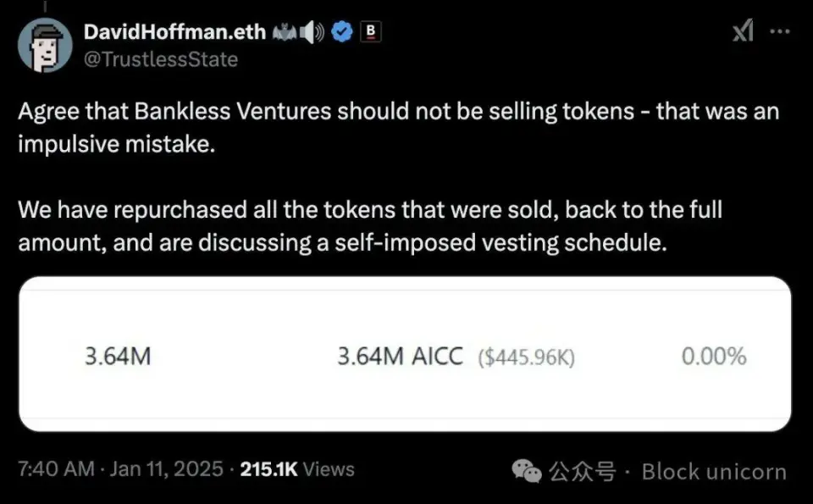Click the WeChat logo in the watermark
Viewport: 813px width, 504px height.
pyautogui.click(x=528, y=471)
